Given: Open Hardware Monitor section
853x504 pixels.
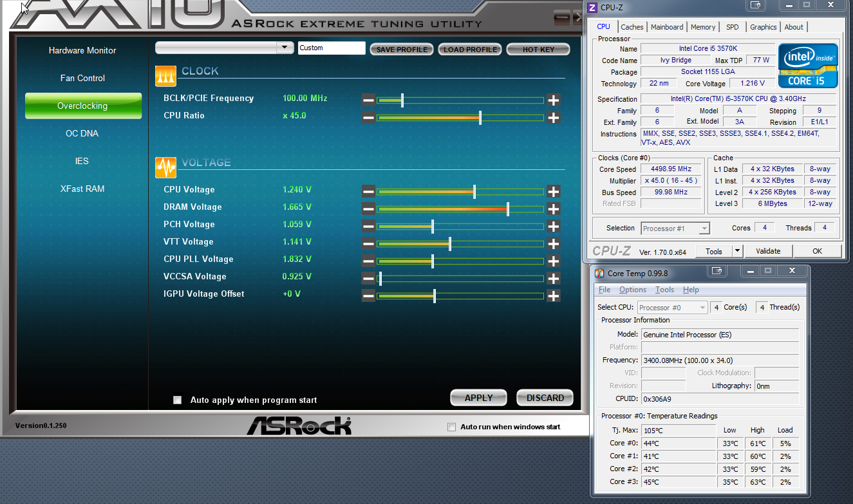Looking at the screenshot, I should 82,50.
